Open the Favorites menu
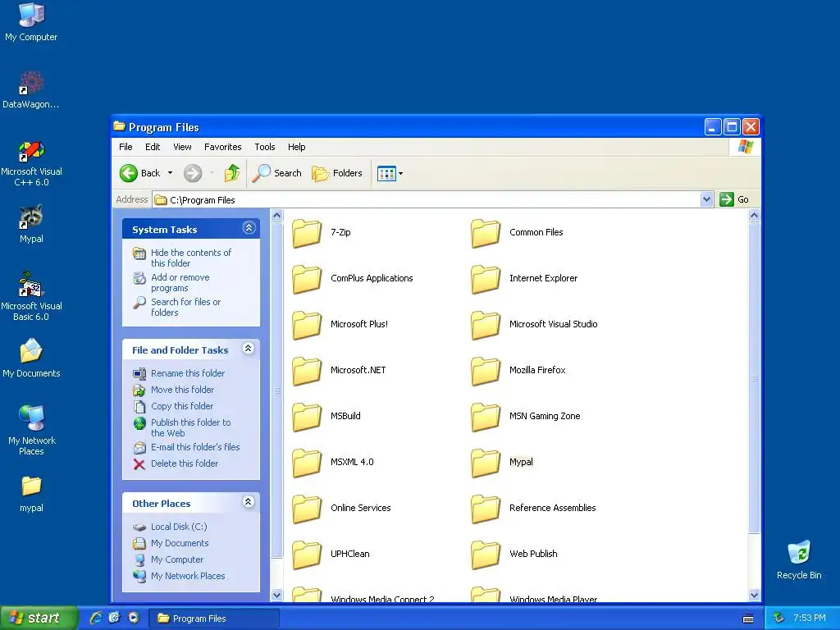Image resolution: width=840 pixels, height=630 pixels. 222,147
